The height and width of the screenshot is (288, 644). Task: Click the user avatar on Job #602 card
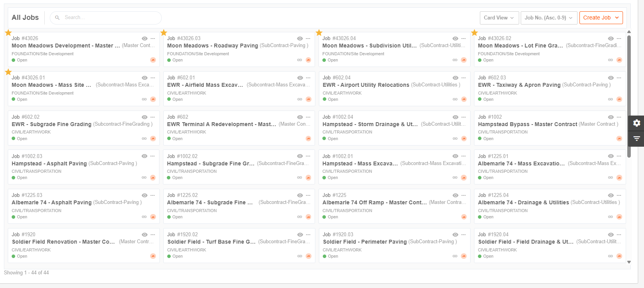pos(308,139)
